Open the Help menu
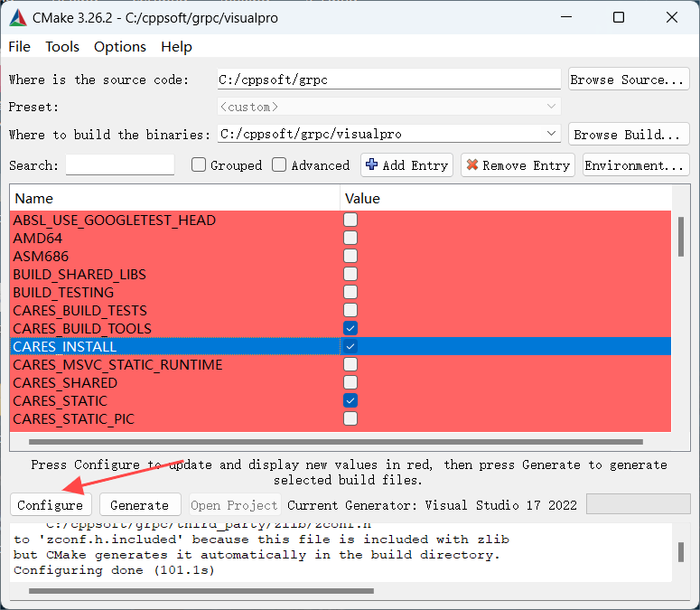The image size is (700, 610). pyautogui.click(x=176, y=46)
